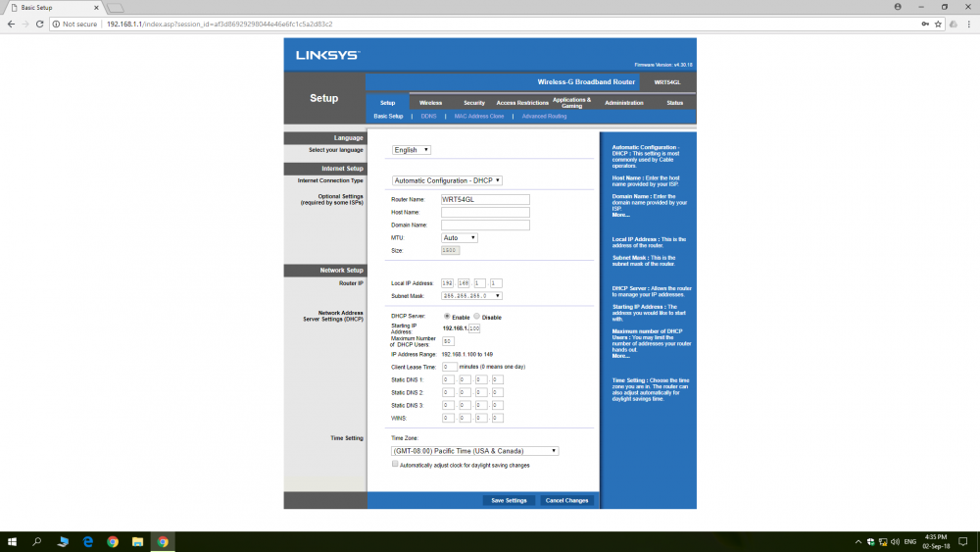Open the Administration tab
Viewport: 980px width, 552px height.
pyautogui.click(x=623, y=103)
